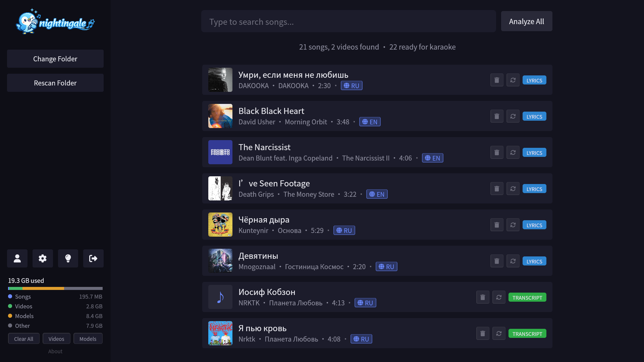Click the storage usage bar

coord(55,288)
